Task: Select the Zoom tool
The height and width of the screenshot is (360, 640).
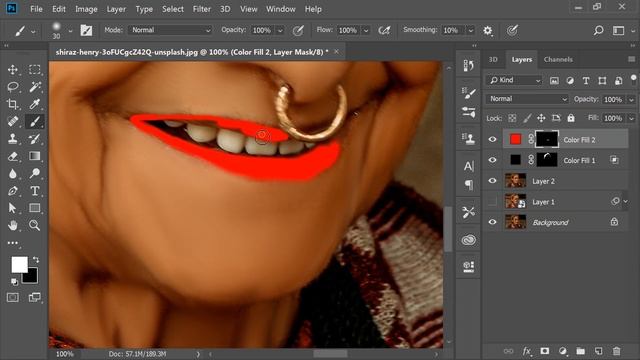Action: coord(35,225)
